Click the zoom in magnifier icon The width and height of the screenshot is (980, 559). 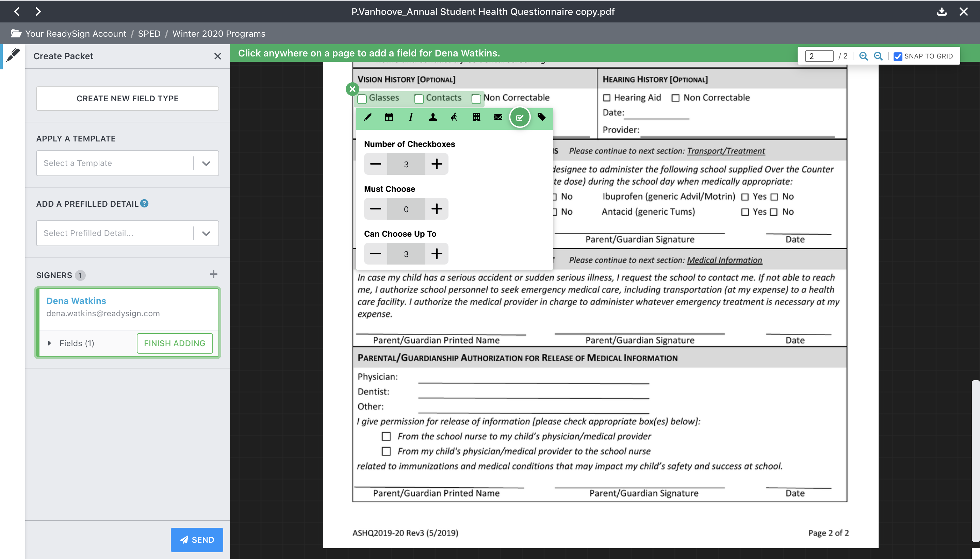(863, 56)
